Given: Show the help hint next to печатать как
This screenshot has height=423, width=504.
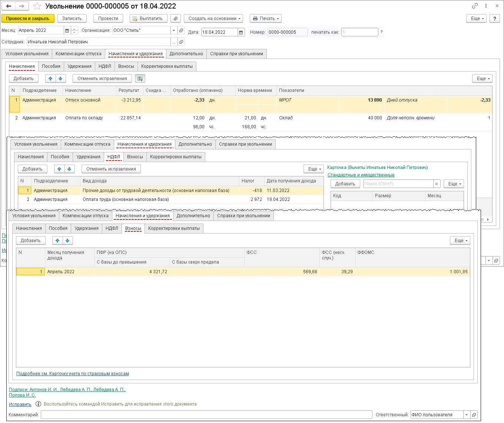Looking at the screenshot, I should (382, 32).
